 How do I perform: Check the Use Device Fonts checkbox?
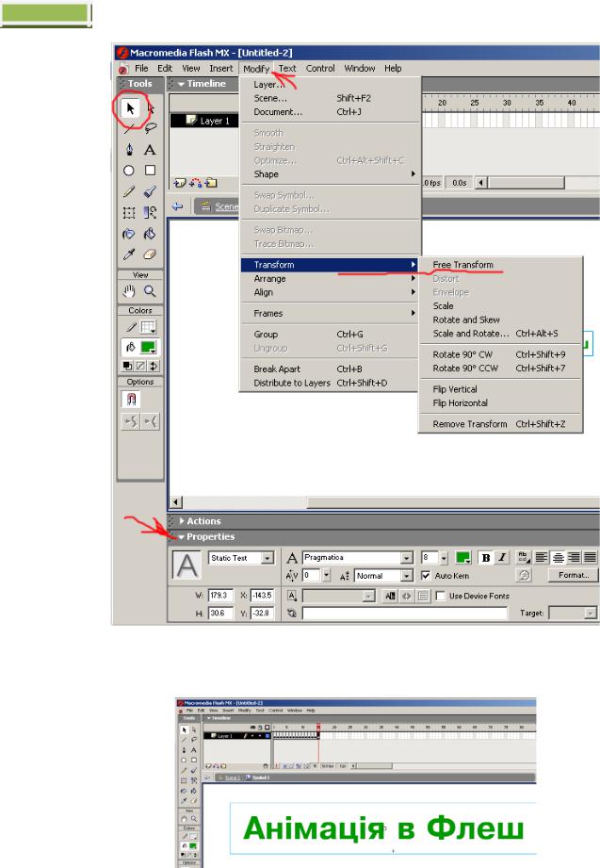pos(441,596)
